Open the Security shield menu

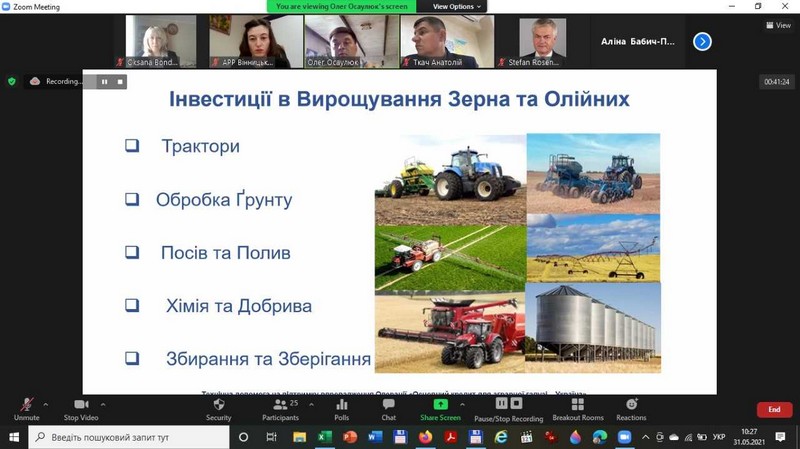(219, 409)
